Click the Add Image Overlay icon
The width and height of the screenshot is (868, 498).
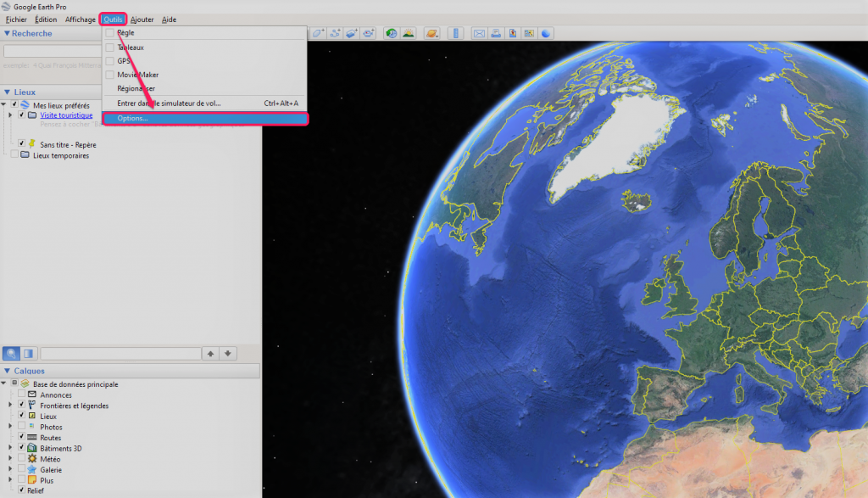coord(352,33)
